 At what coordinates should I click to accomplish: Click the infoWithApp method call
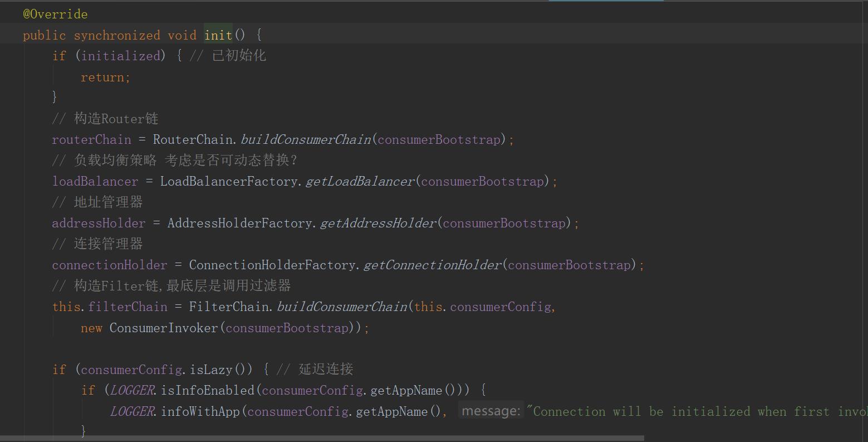[x=200, y=411]
